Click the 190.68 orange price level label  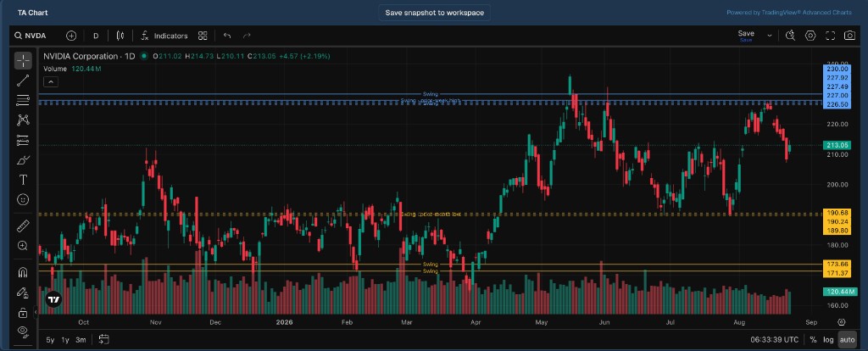pyautogui.click(x=837, y=213)
